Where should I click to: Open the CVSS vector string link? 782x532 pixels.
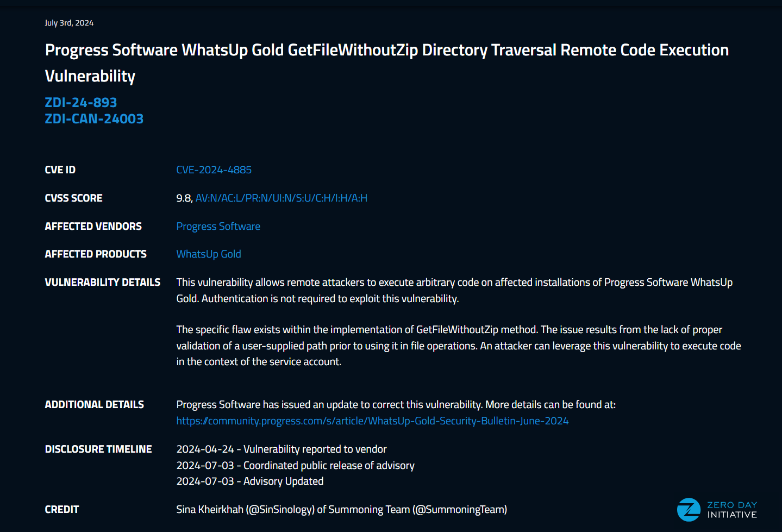[x=281, y=198]
